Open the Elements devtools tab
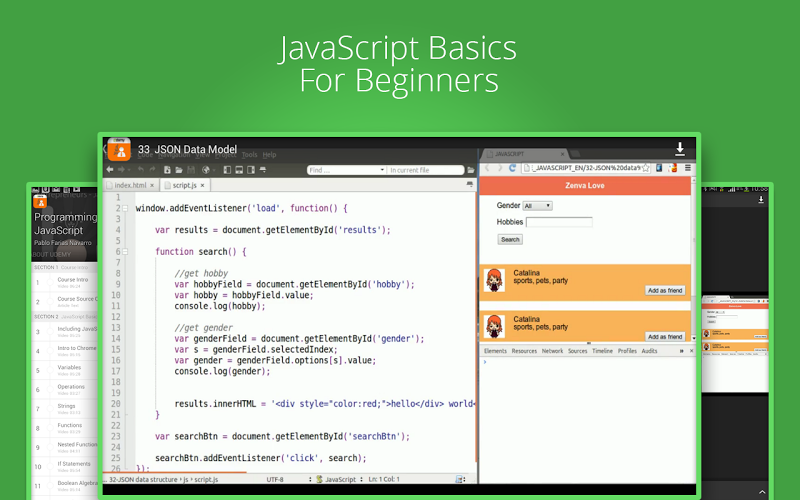 pyautogui.click(x=495, y=351)
